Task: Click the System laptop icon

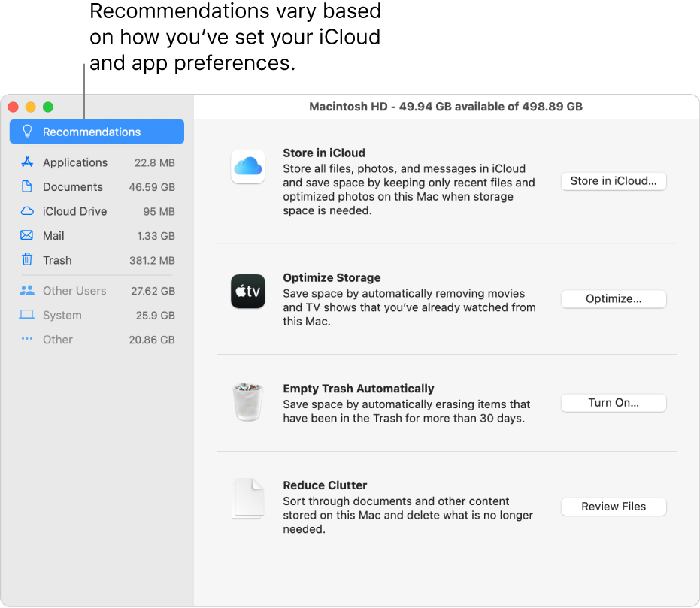Action: click(27, 315)
